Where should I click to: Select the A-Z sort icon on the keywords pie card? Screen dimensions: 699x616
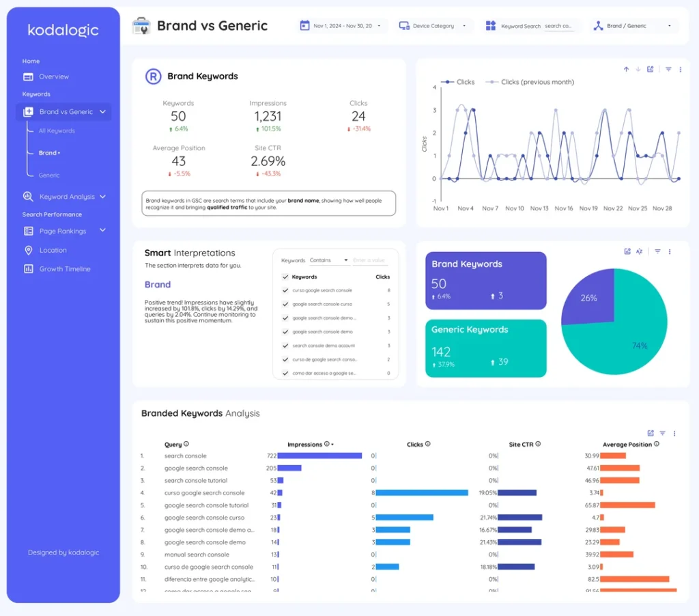[639, 251]
